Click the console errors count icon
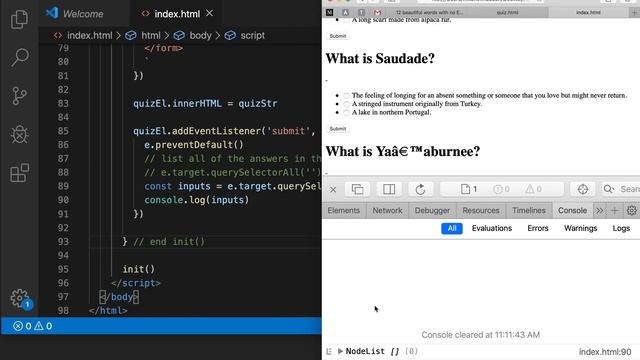The image size is (640, 360). coord(501,189)
